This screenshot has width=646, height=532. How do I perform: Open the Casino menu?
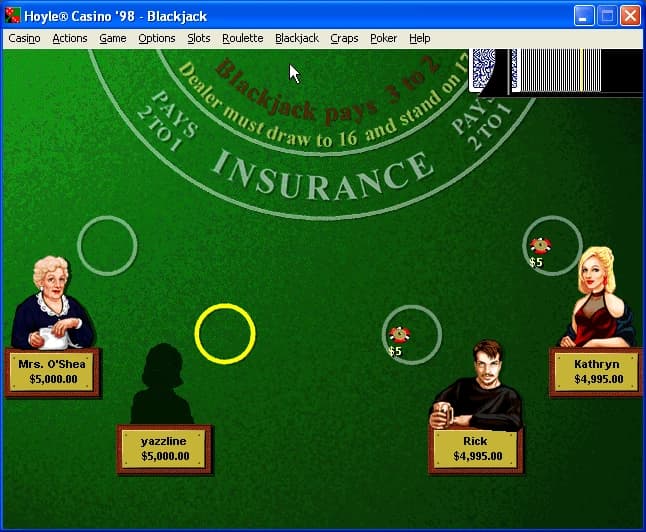point(24,38)
